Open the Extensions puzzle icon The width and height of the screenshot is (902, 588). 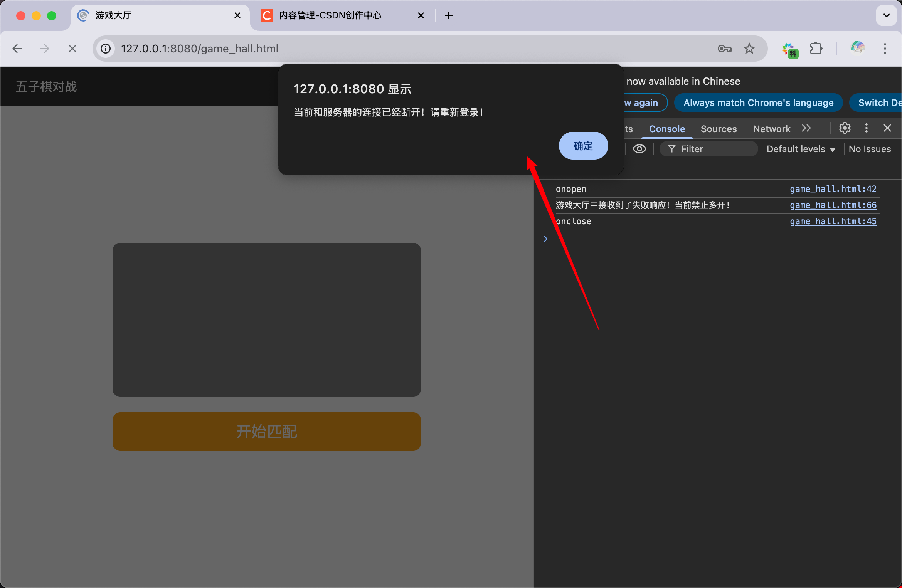tap(816, 49)
